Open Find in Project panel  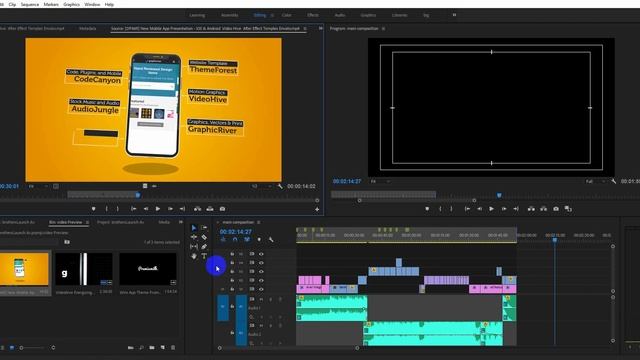(141, 348)
